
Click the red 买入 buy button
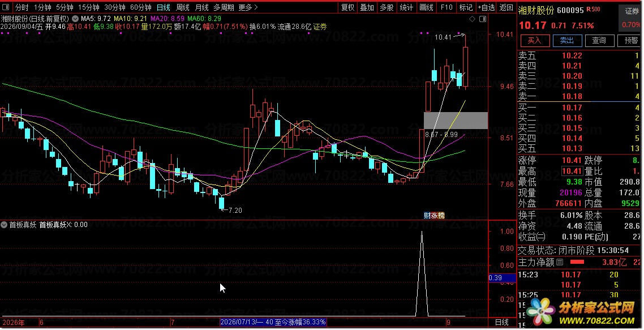click(x=535, y=40)
